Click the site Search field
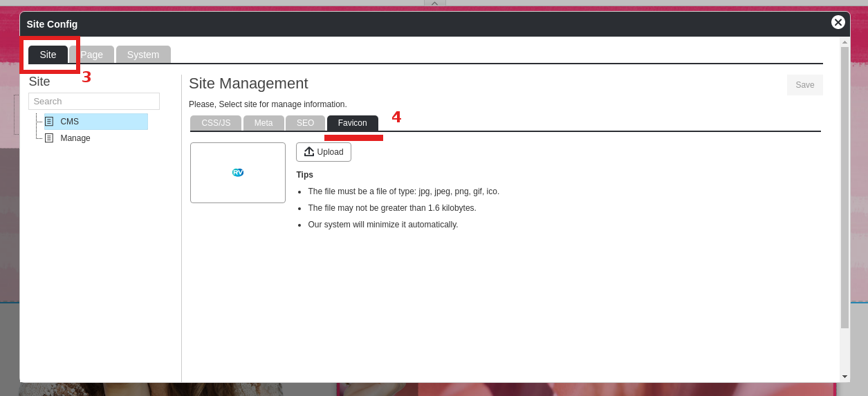868x396 pixels. 94,101
